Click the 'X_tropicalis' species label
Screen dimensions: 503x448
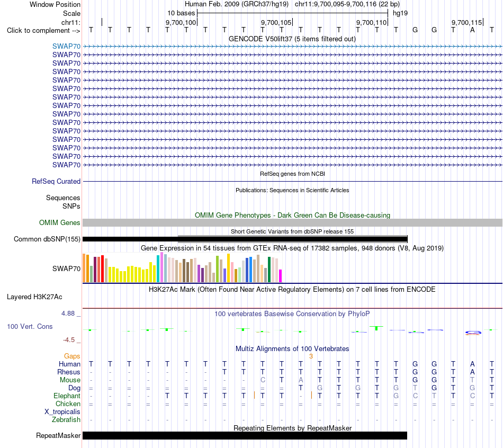62,412
